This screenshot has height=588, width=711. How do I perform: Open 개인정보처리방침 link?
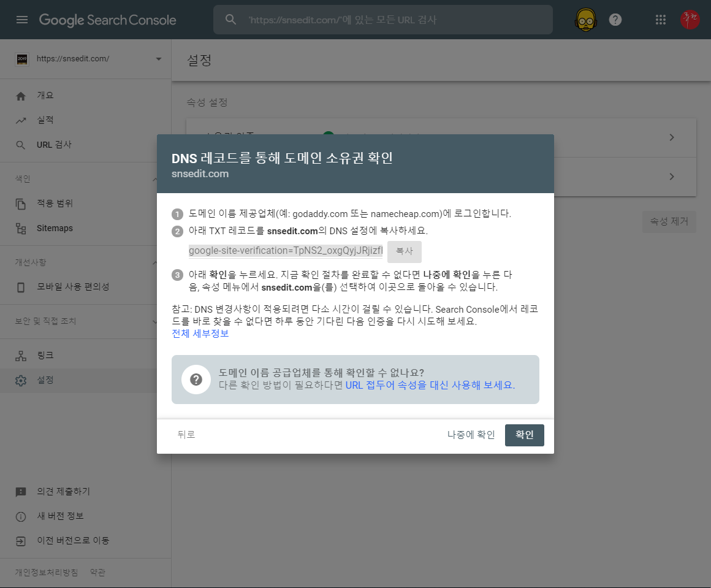[46, 573]
